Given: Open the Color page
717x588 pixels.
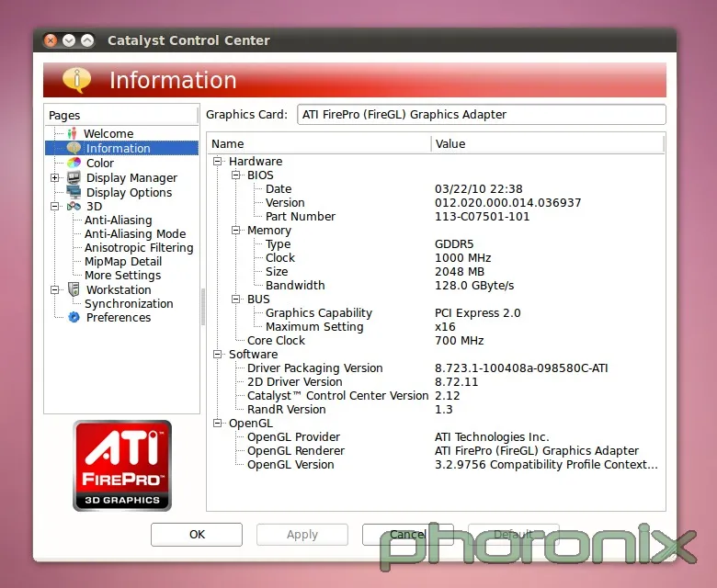Looking at the screenshot, I should tap(100, 164).
